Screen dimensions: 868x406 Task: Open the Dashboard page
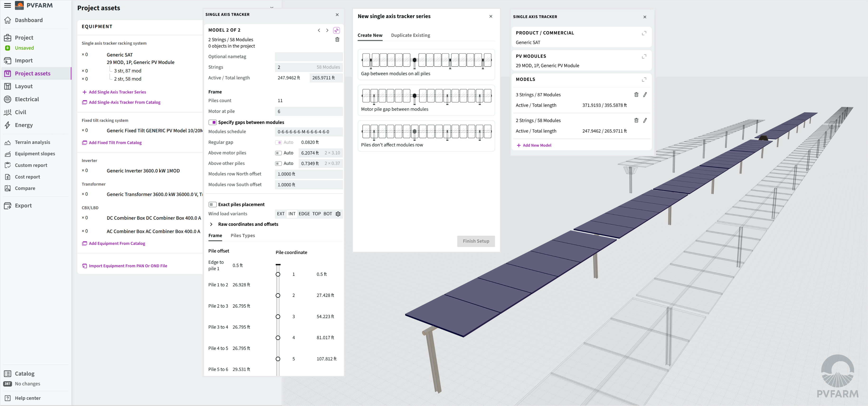tap(29, 20)
